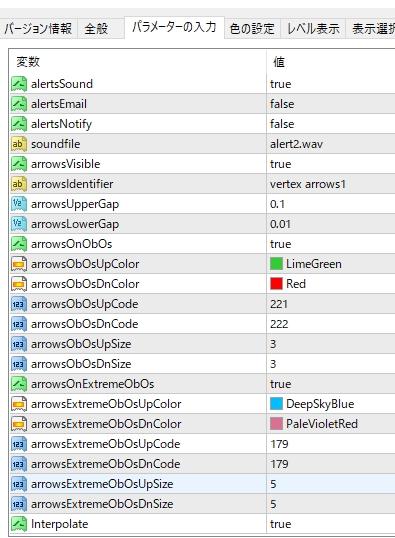The width and height of the screenshot is (395, 538).
Task: Open the 色の設定 tab
Action: coord(252,28)
